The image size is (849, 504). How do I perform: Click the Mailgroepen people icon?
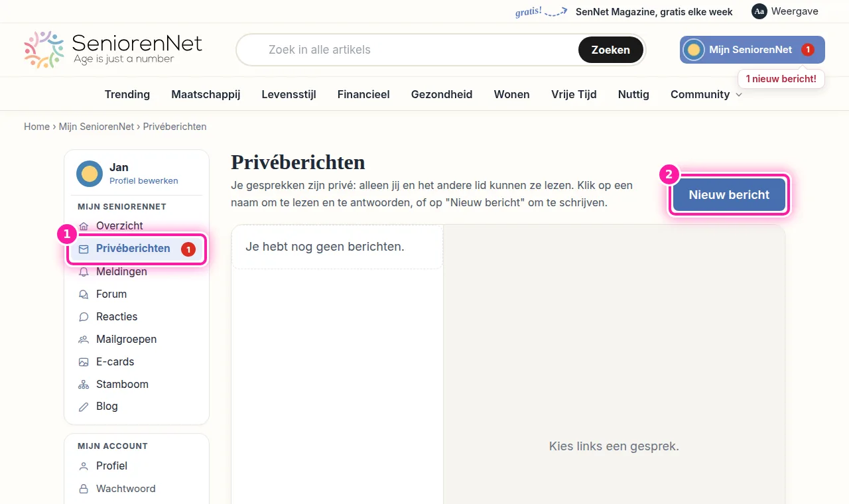tap(84, 339)
